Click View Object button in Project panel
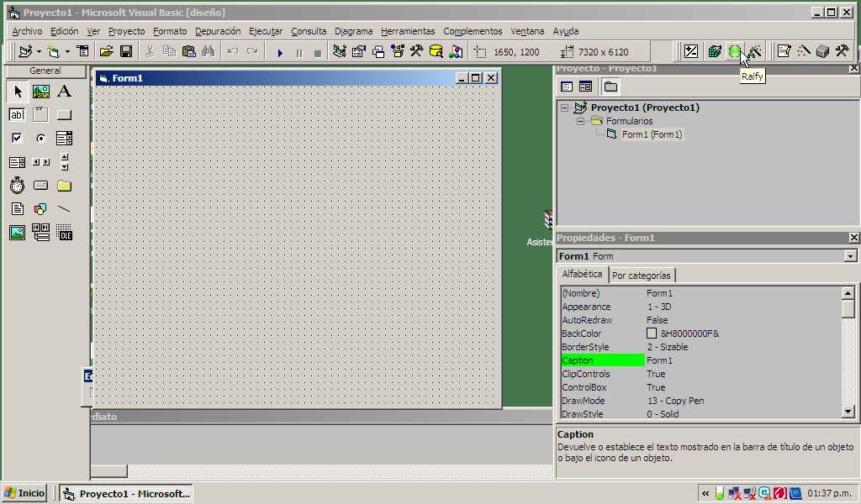Viewport: 861px width, 504px height. tap(585, 87)
